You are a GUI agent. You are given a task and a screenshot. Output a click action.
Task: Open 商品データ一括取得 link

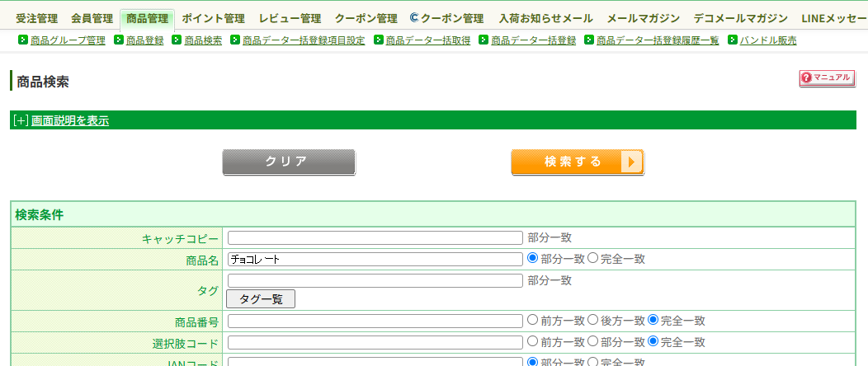tap(428, 40)
